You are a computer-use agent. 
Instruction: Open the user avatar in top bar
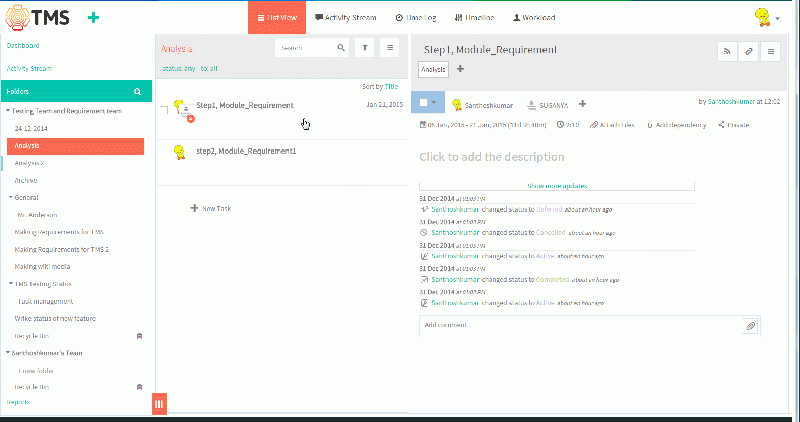(x=762, y=17)
